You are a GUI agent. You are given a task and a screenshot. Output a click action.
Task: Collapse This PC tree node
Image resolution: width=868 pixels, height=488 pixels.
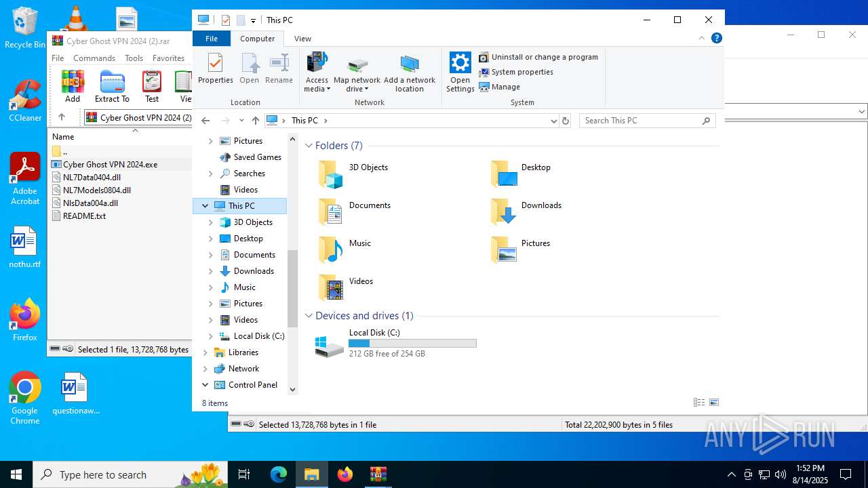(x=205, y=206)
